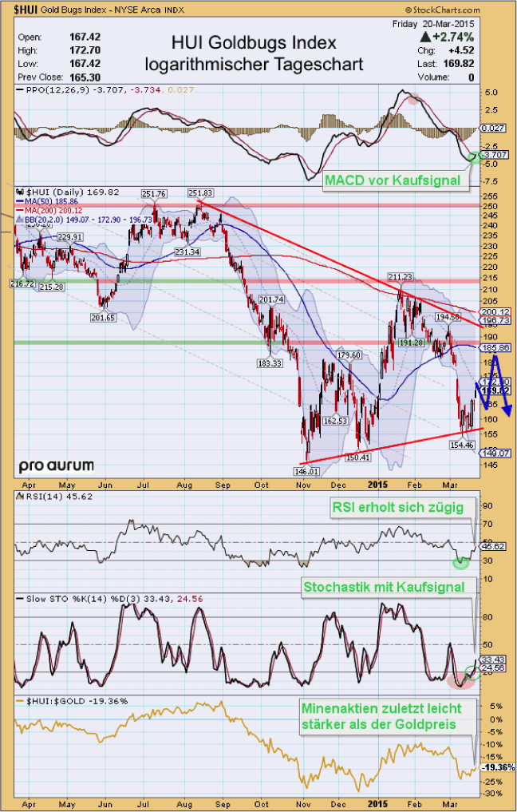This screenshot has height=812, width=517.
Task: Click the small green circle on the Stochastic crossover
Action: tap(471, 671)
